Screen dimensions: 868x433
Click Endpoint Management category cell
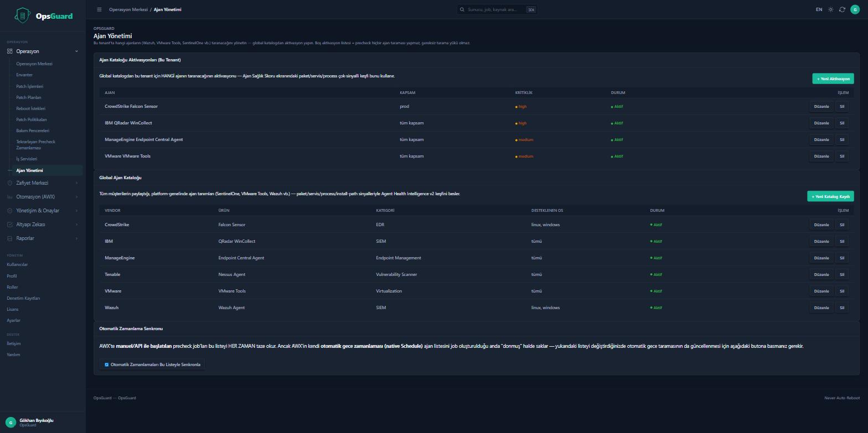coord(399,258)
